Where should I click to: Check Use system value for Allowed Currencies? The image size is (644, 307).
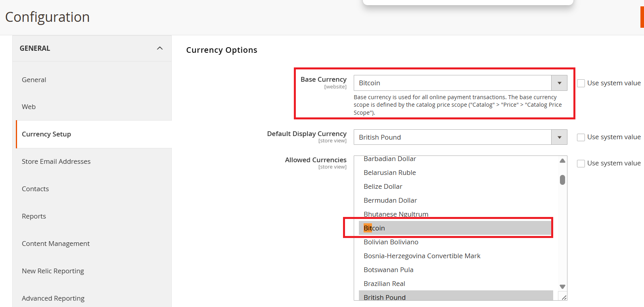(x=581, y=163)
